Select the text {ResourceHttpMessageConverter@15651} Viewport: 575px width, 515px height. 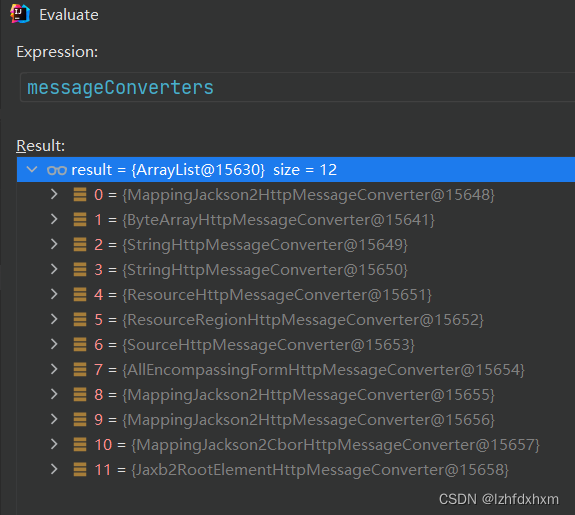pos(277,295)
